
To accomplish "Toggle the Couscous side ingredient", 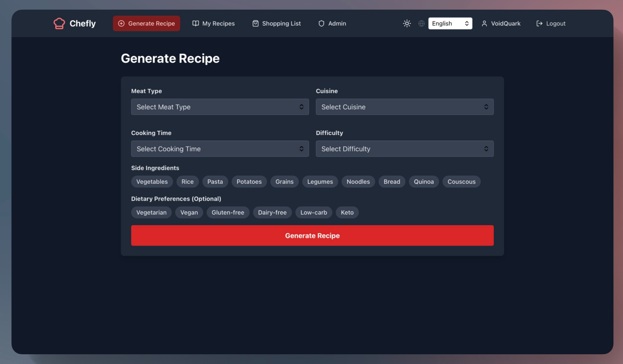I will tap(461, 181).
